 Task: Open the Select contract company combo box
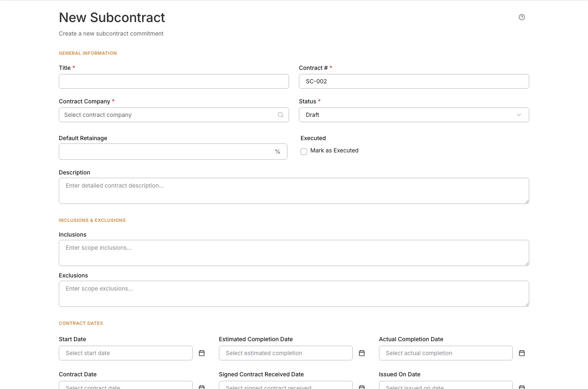(x=174, y=115)
